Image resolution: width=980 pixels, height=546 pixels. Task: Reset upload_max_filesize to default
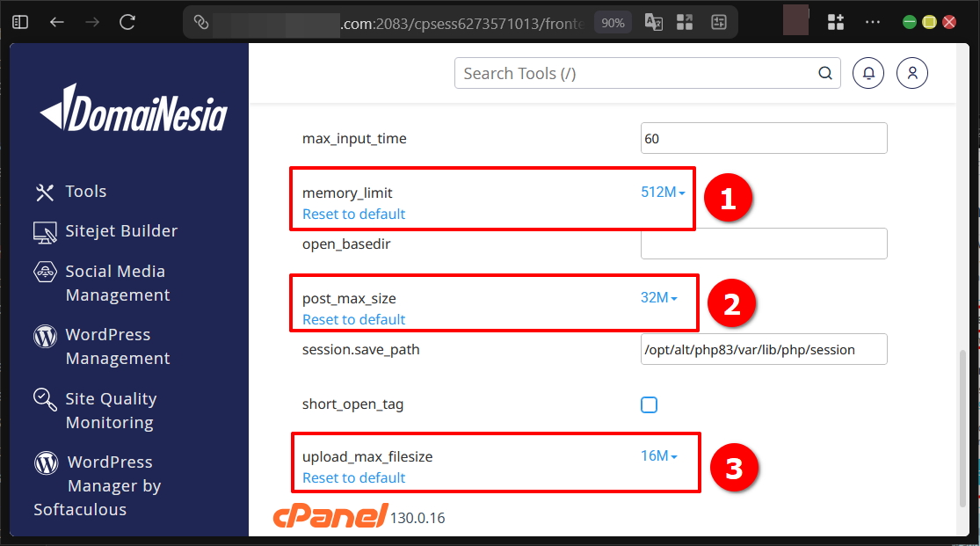(353, 477)
